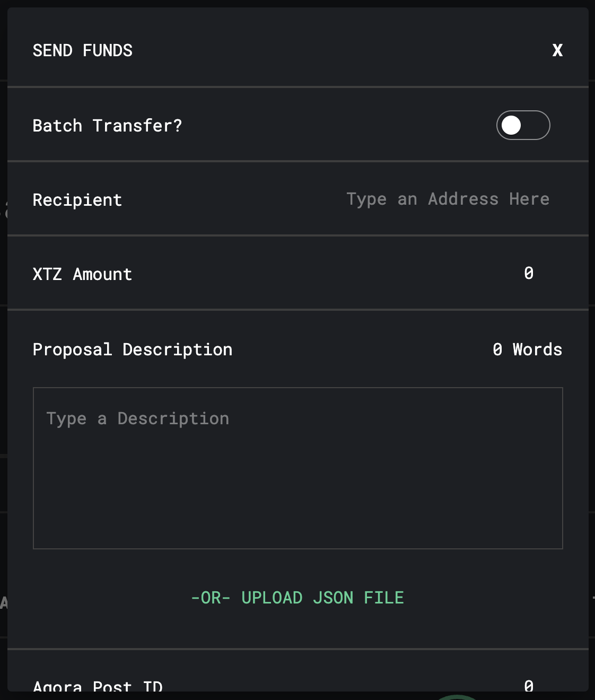This screenshot has height=700, width=595.
Task: Click the SEND FUNDS header title
Action: click(x=83, y=50)
